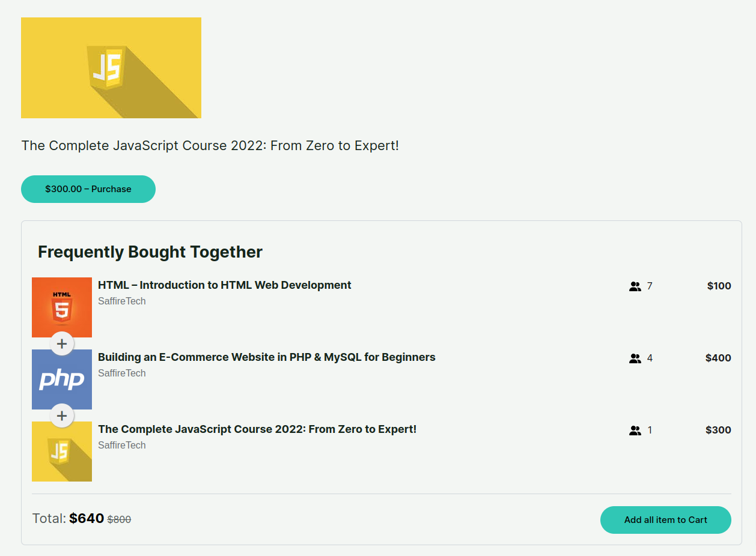Open Building an E-Commerce Website in PHP course
The image size is (756, 556).
[267, 357]
